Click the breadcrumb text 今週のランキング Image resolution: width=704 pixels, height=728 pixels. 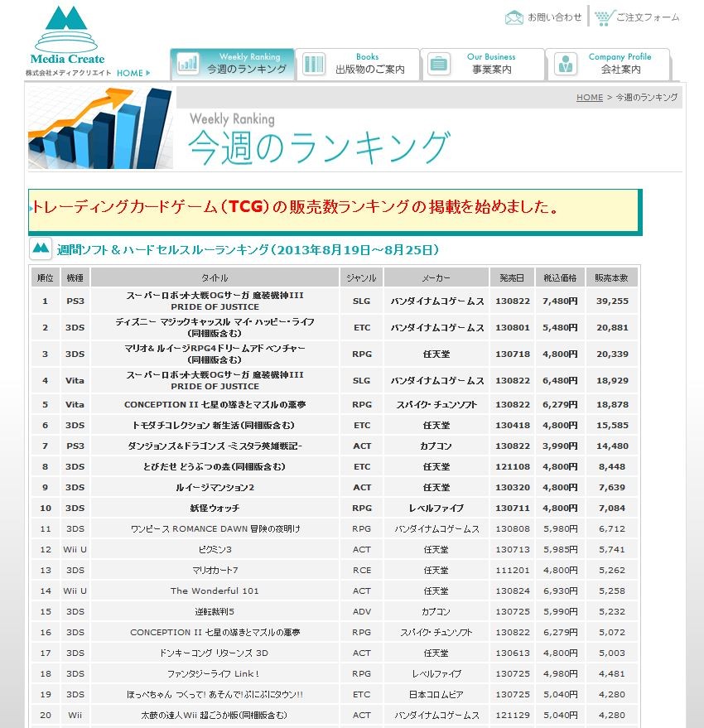pyautogui.click(x=646, y=98)
